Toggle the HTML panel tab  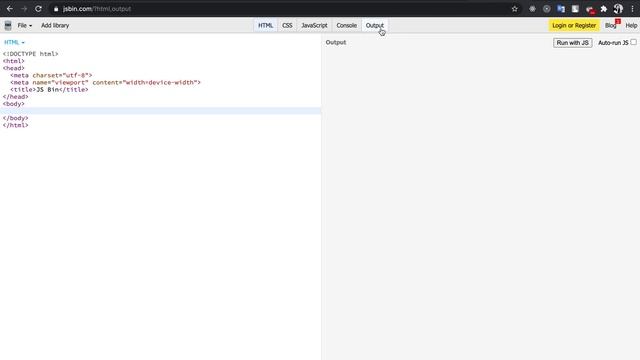pyautogui.click(x=265, y=25)
